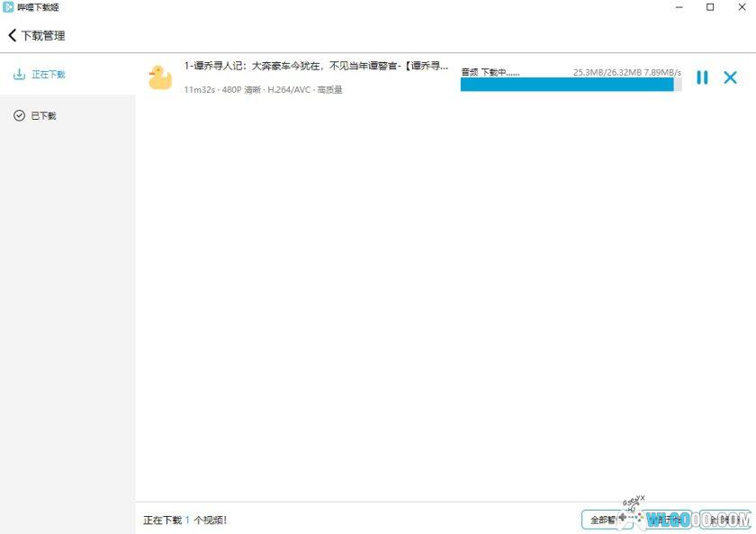This screenshot has height=534, width=756.
Task: Switch to the 正在下载 section
Action: [49, 74]
